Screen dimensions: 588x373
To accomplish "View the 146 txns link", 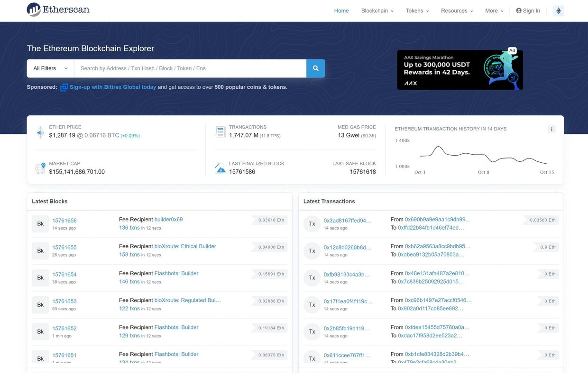I will (x=129, y=282).
